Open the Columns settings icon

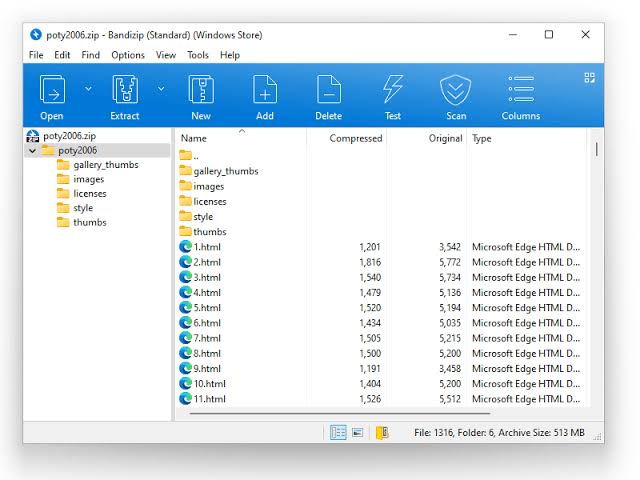521,89
